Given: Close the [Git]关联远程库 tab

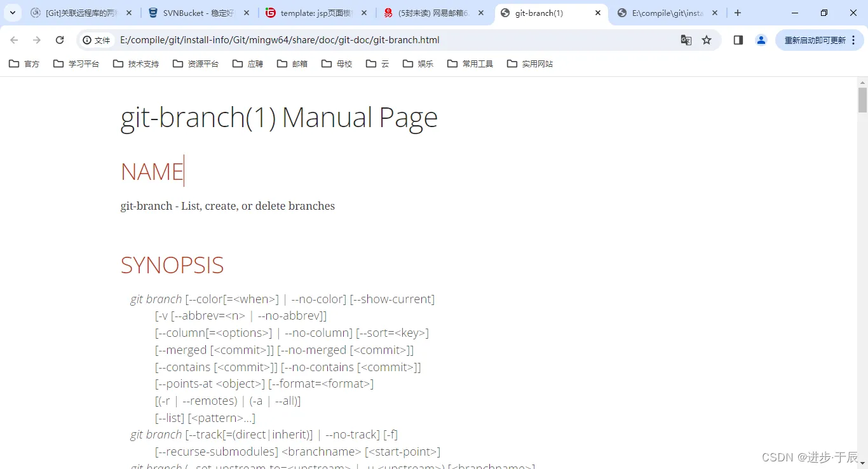Looking at the screenshot, I should (x=129, y=13).
